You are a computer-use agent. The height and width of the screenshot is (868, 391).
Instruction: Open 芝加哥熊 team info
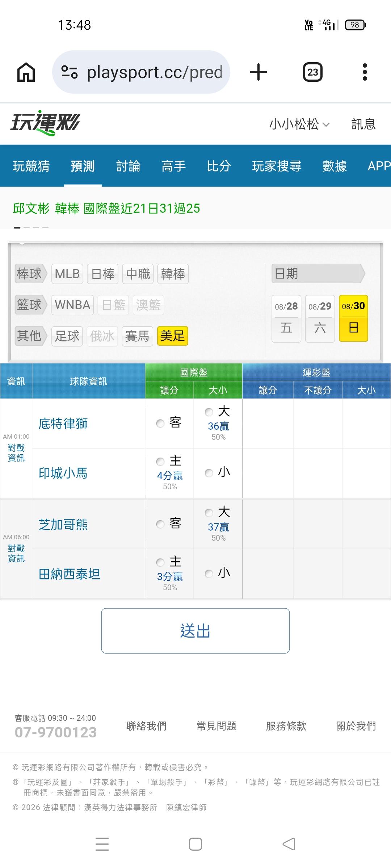click(63, 524)
